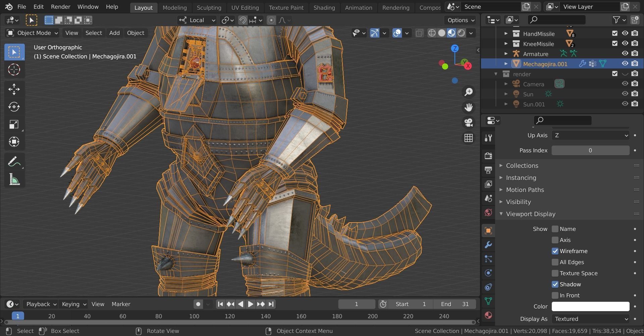Open the Tool settings tab icon
This screenshot has height=336, width=644.
click(x=488, y=138)
